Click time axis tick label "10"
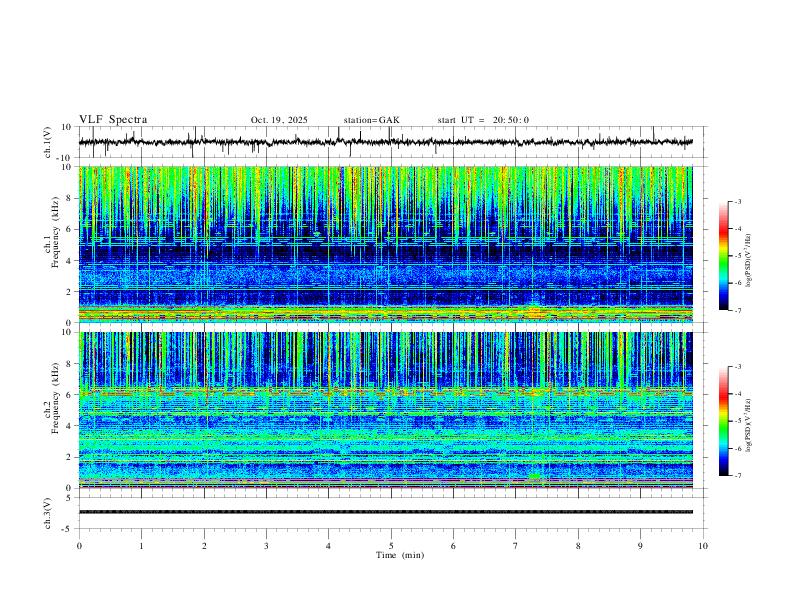The height and width of the screenshot is (612, 792). (703, 546)
